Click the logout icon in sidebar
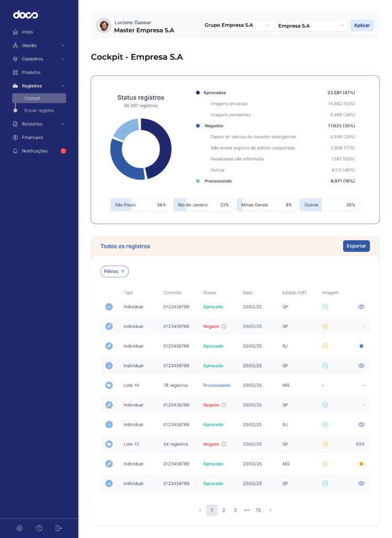The image size is (392, 538). click(59, 528)
